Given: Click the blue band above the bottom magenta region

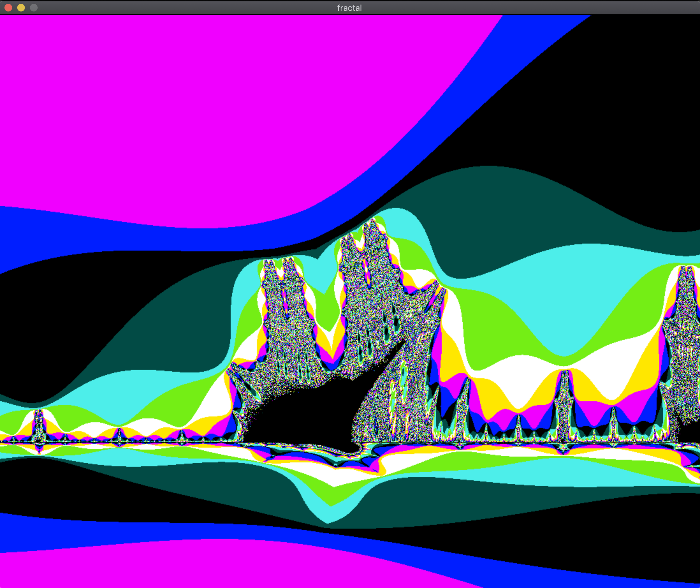Looking at the screenshot, I should point(100,530).
